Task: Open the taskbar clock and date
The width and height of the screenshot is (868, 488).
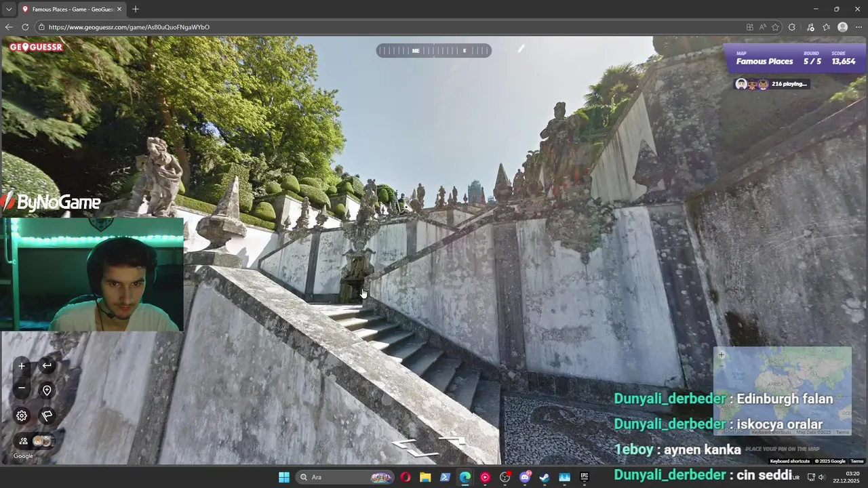Action: (x=846, y=477)
